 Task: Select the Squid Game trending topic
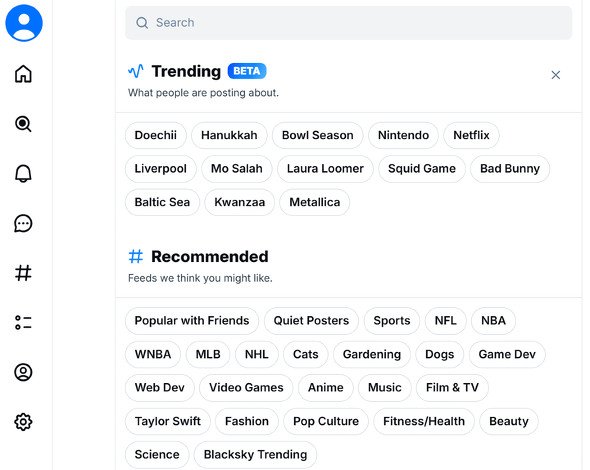[422, 169]
